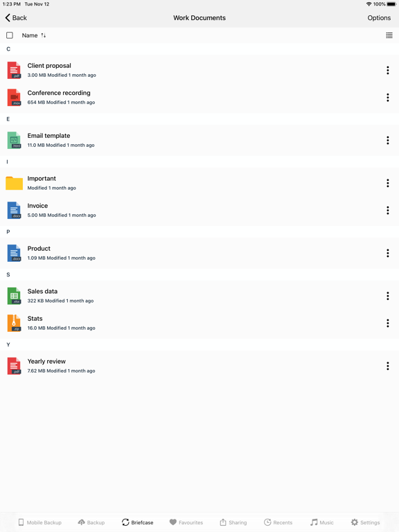The height and width of the screenshot is (532, 399).
Task: Open more options for Product
Action: pyautogui.click(x=387, y=253)
